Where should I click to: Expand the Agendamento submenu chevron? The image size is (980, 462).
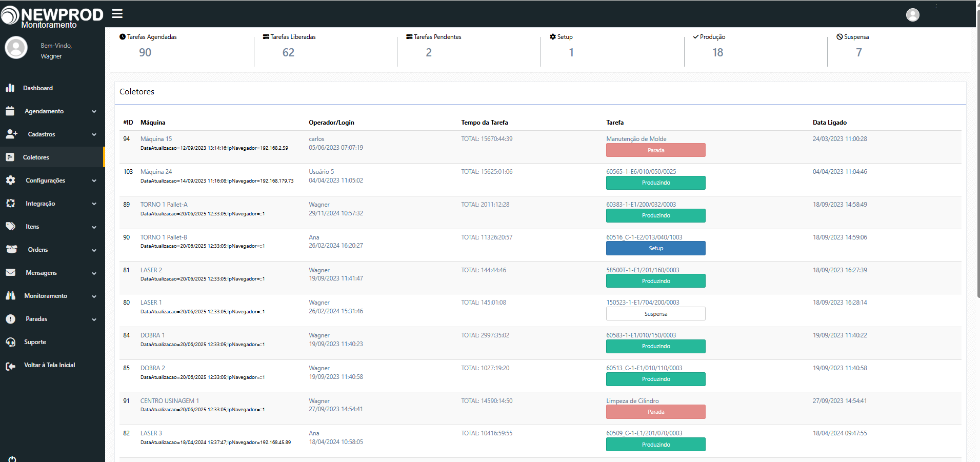[x=94, y=112]
